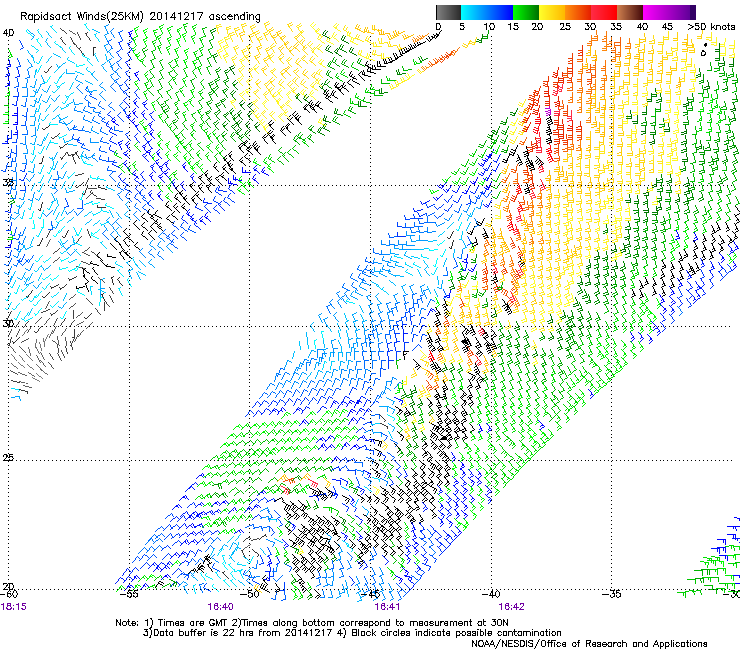Click the latitude label '25' on left axis

pos(8,458)
